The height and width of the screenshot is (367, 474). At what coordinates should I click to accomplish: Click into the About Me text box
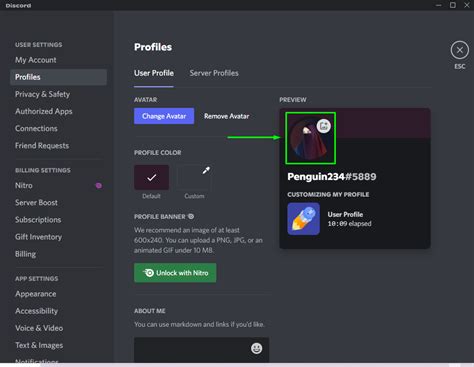coord(201,350)
